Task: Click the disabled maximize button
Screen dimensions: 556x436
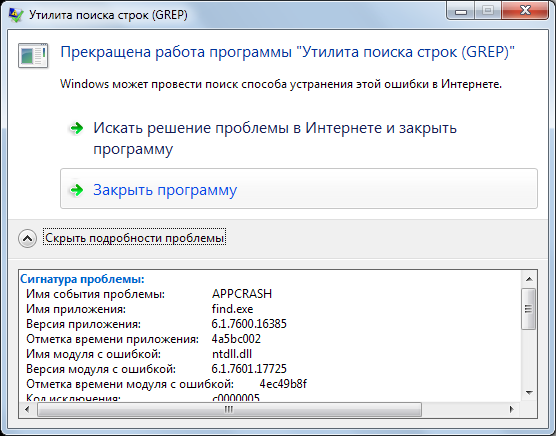Action: click(x=488, y=11)
